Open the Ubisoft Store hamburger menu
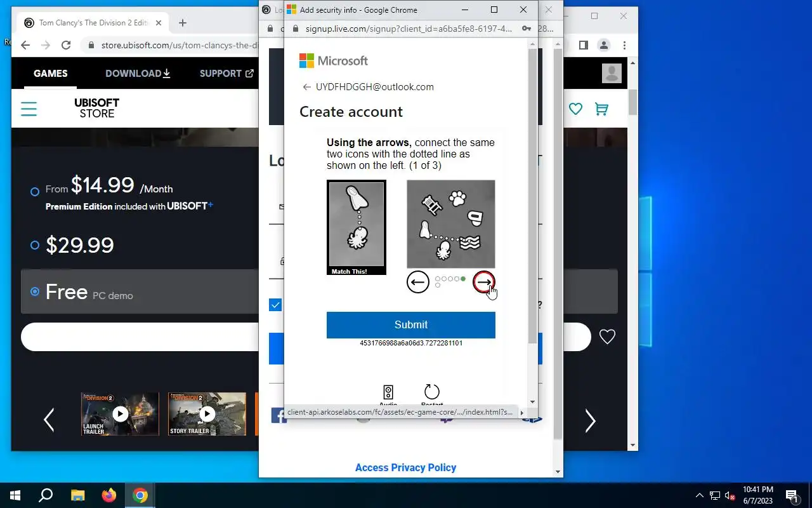Image resolution: width=812 pixels, height=508 pixels. click(x=29, y=109)
